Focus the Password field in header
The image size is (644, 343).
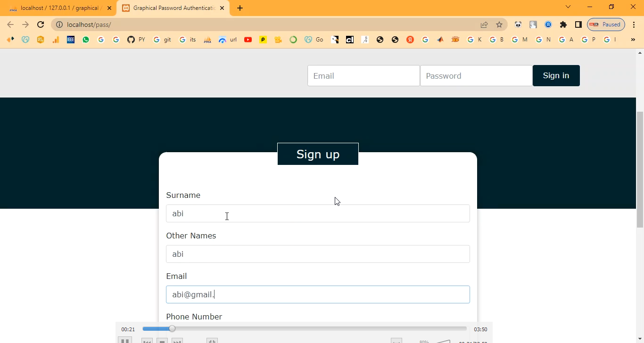(476, 75)
